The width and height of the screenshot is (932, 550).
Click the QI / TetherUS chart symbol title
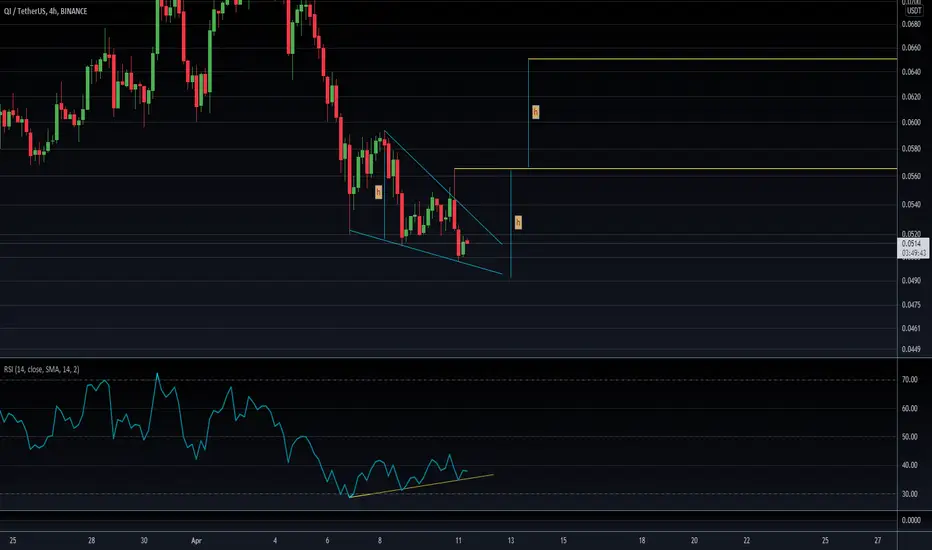(x=45, y=11)
